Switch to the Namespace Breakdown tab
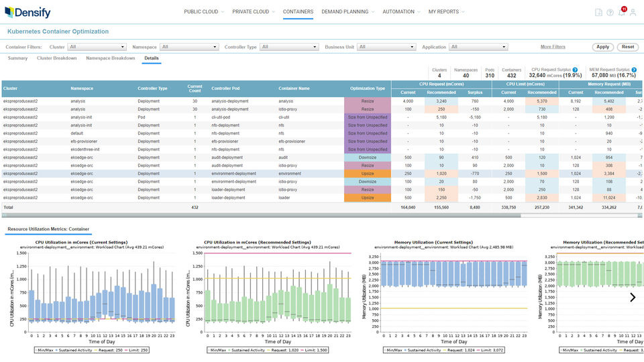 coord(111,58)
